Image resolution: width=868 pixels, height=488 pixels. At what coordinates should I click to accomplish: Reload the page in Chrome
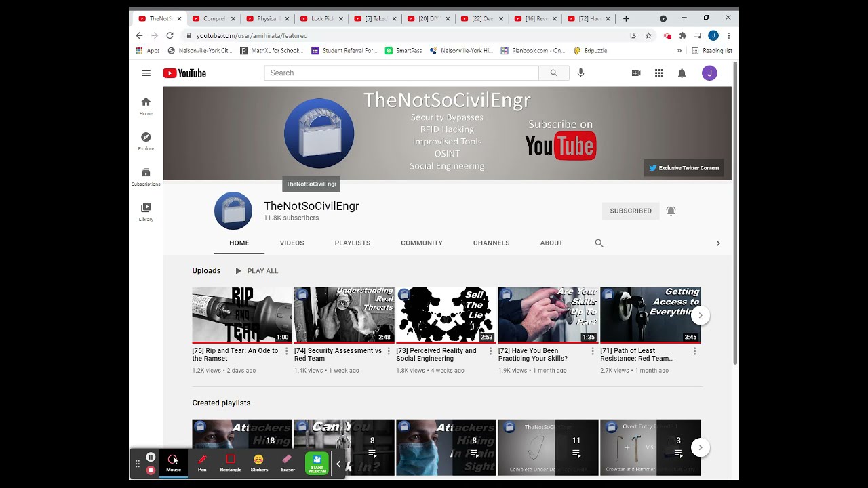(170, 35)
